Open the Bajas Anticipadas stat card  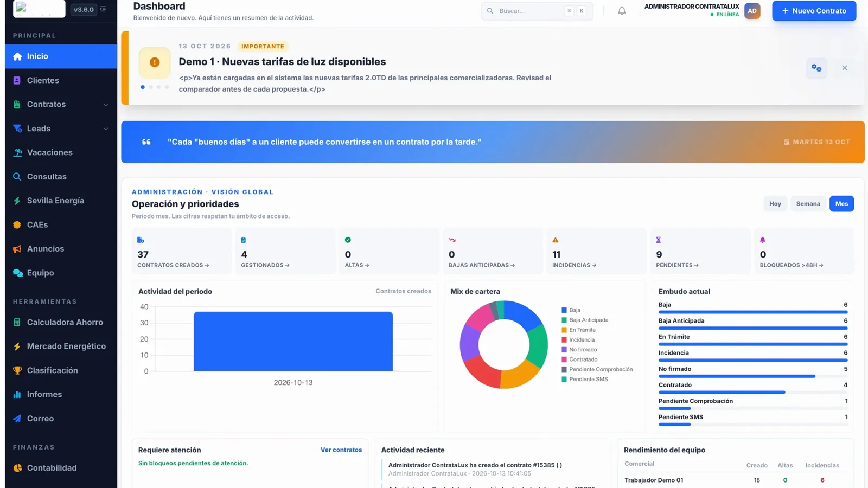point(493,251)
